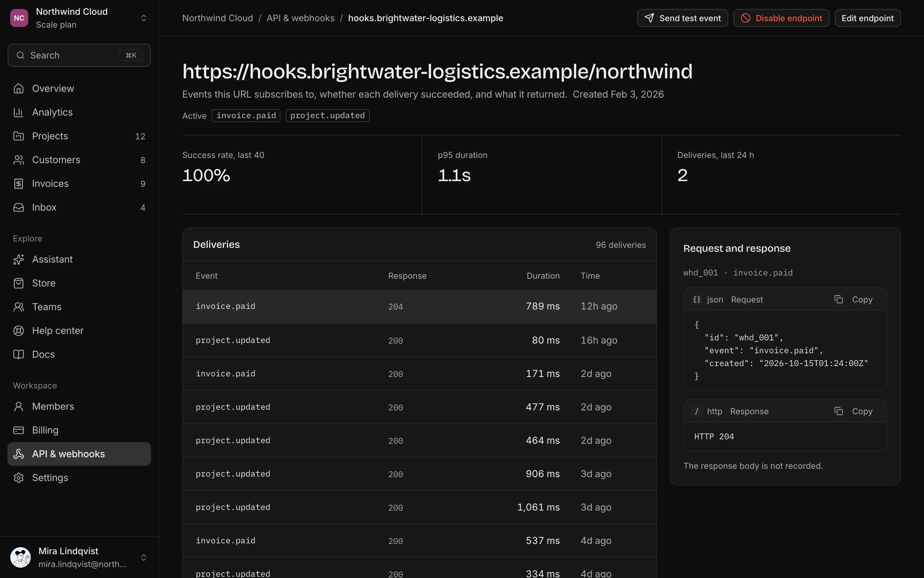Screen dimensions: 924x578
Task: Click the NC workspace avatar logo
Action: 19,18
